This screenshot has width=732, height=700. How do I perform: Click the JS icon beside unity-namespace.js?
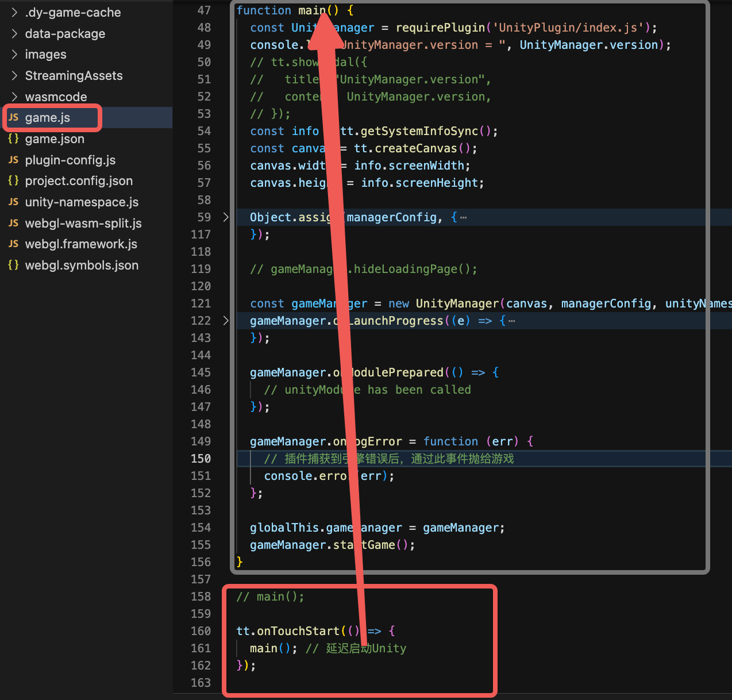[x=13, y=202]
